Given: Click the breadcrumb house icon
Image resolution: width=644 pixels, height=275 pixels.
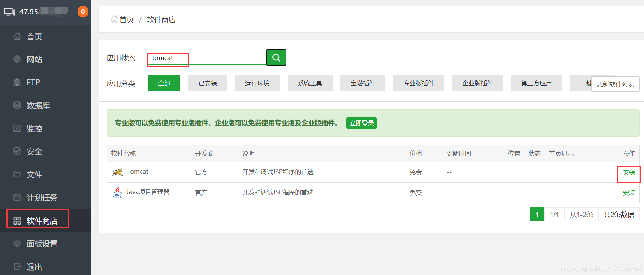Looking at the screenshot, I should (x=114, y=19).
